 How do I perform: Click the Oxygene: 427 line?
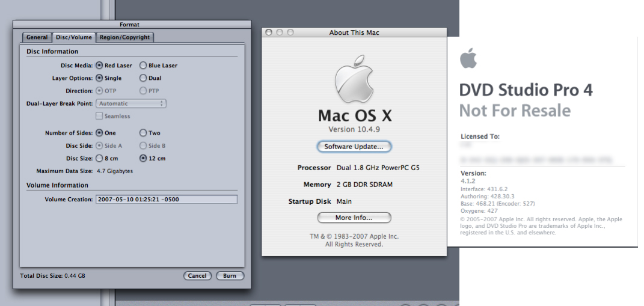coord(479,211)
